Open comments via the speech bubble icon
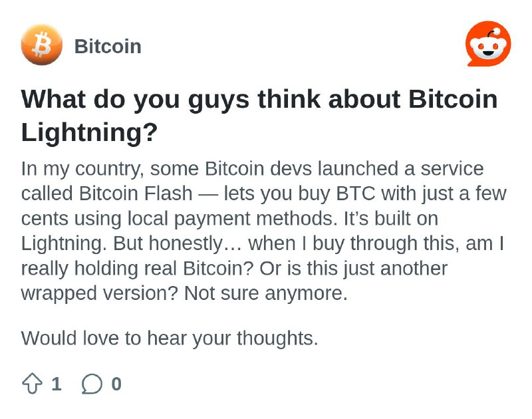Viewport: 532px width, 419px height. 92,384
